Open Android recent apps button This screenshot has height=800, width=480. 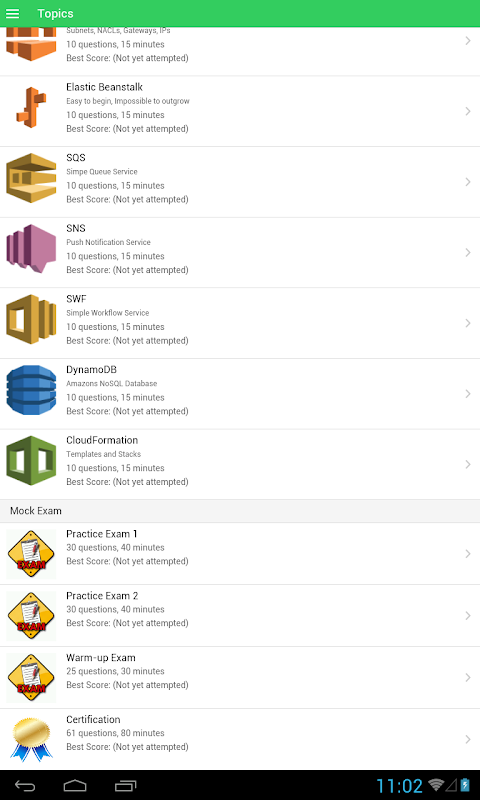tap(125, 786)
